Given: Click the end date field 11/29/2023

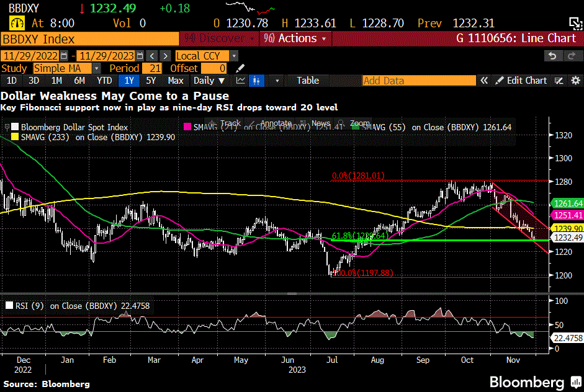Looking at the screenshot, I should (107, 56).
